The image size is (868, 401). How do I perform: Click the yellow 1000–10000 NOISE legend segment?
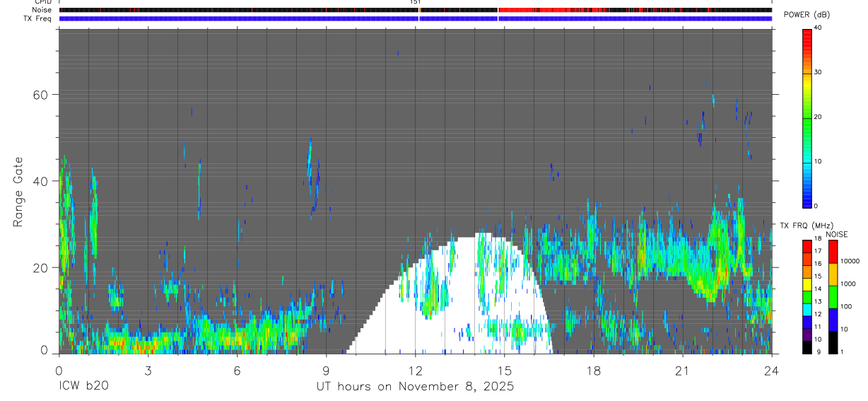(833, 274)
